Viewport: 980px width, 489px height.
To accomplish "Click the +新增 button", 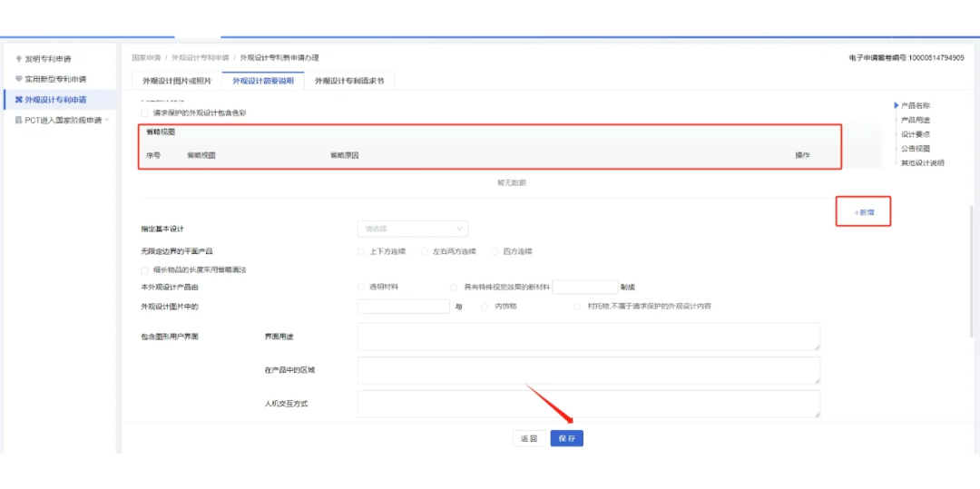I will click(864, 212).
